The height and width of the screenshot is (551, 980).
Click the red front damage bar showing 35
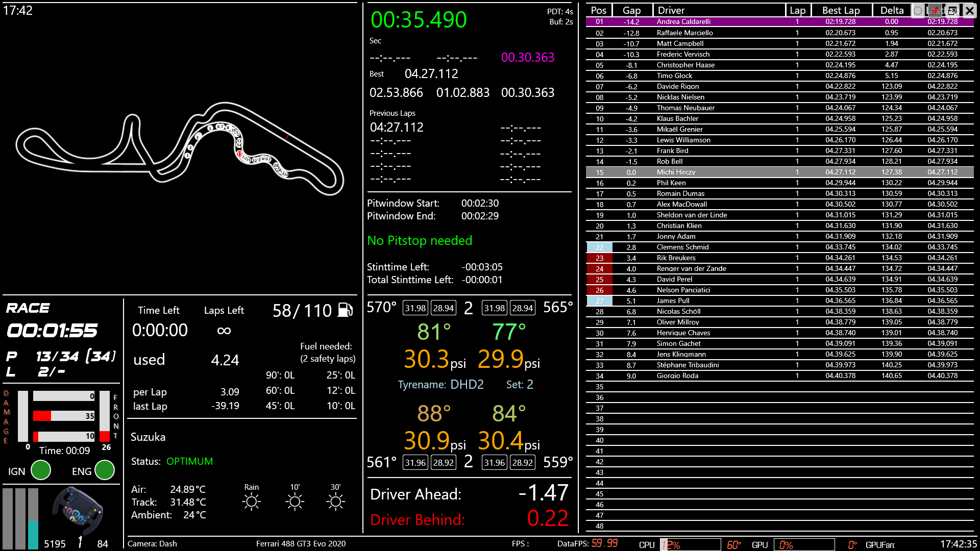pyautogui.click(x=42, y=416)
